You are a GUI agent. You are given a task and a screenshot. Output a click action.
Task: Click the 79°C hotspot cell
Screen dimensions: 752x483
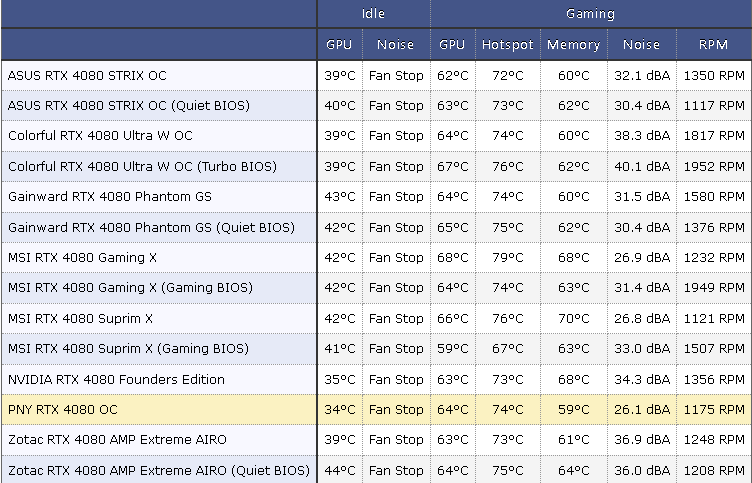click(507, 258)
